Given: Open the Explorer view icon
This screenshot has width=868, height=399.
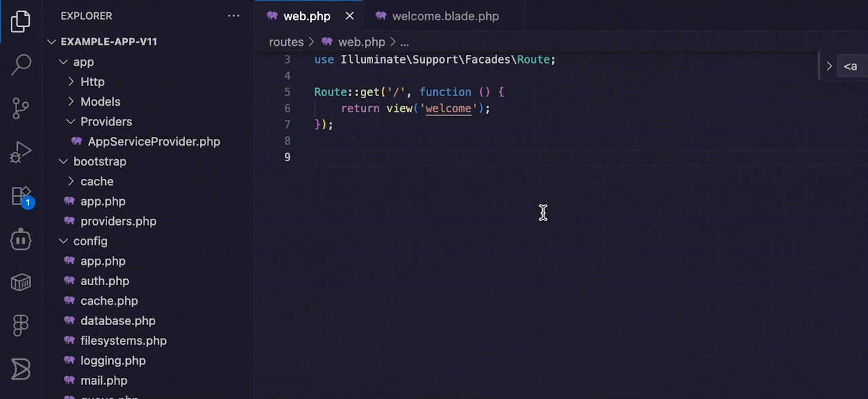Looking at the screenshot, I should click(21, 22).
